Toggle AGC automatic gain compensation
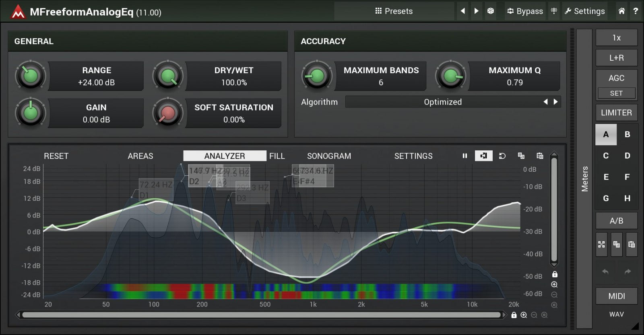 (616, 78)
